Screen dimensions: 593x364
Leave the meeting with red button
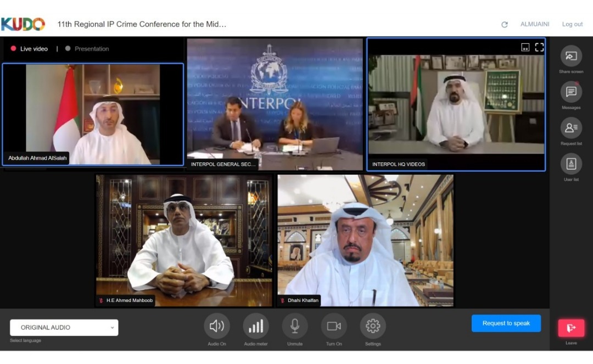click(x=571, y=328)
